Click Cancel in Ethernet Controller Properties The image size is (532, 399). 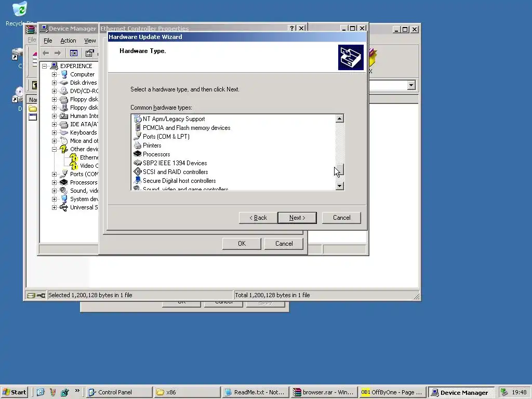tap(284, 244)
